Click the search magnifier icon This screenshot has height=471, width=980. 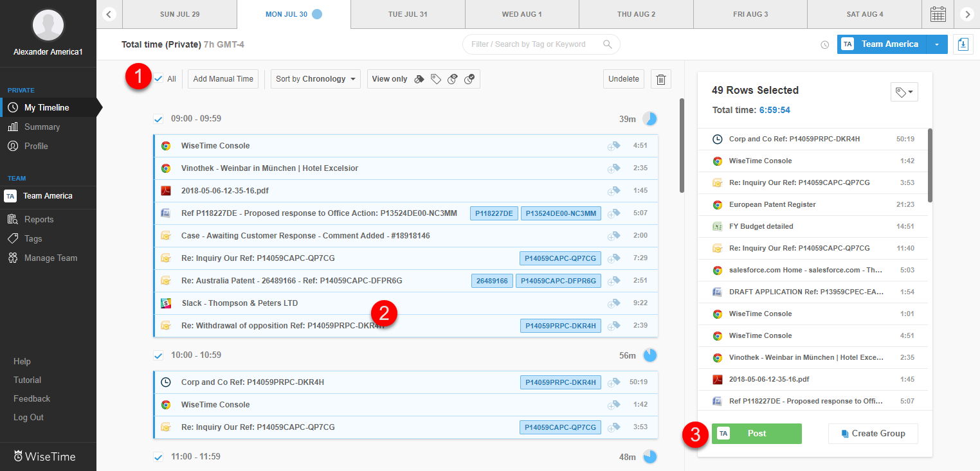(x=607, y=44)
